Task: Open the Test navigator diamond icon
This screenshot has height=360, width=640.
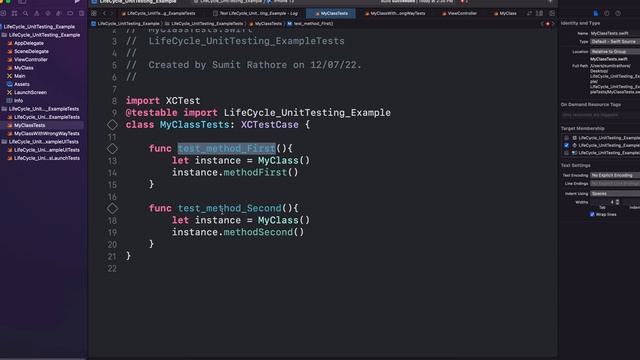Action: [x=48, y=13]
